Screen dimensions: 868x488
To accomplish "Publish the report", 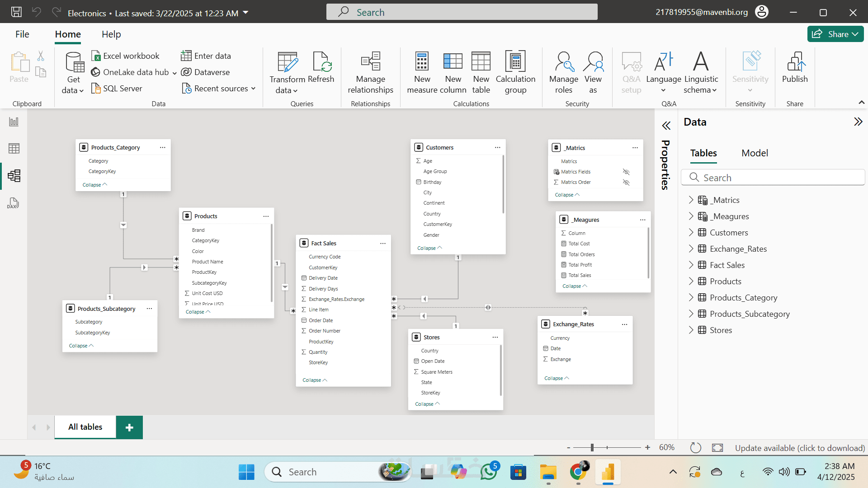I will (x=795, y=67).
